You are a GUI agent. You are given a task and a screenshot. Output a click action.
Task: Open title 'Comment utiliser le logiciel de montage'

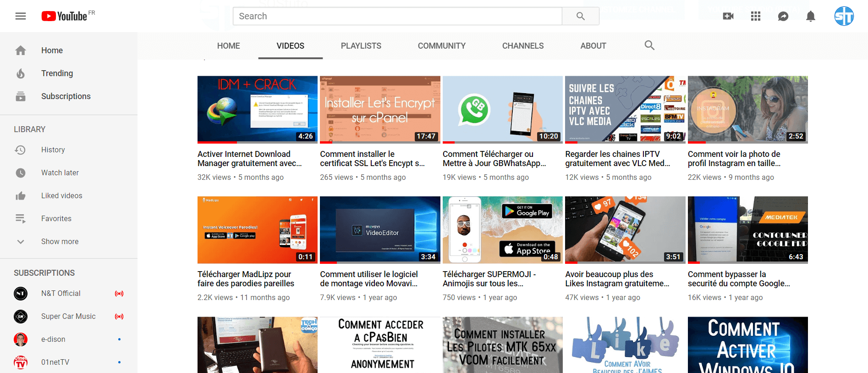click(x=369, y=279)
